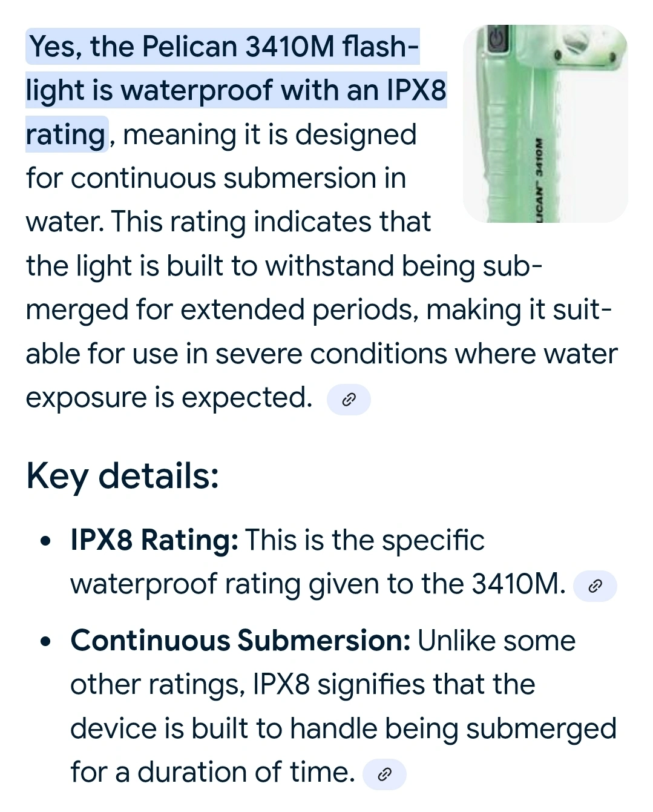Open the green Pelican flashlight thumbnail
This screenshot has height=812, width=653.
click(x=545, y=124)
